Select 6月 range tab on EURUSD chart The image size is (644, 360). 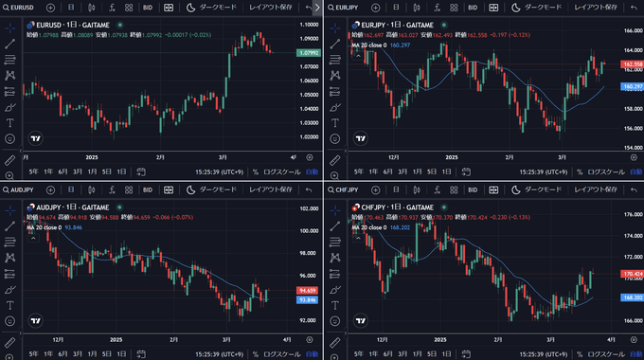63,171
